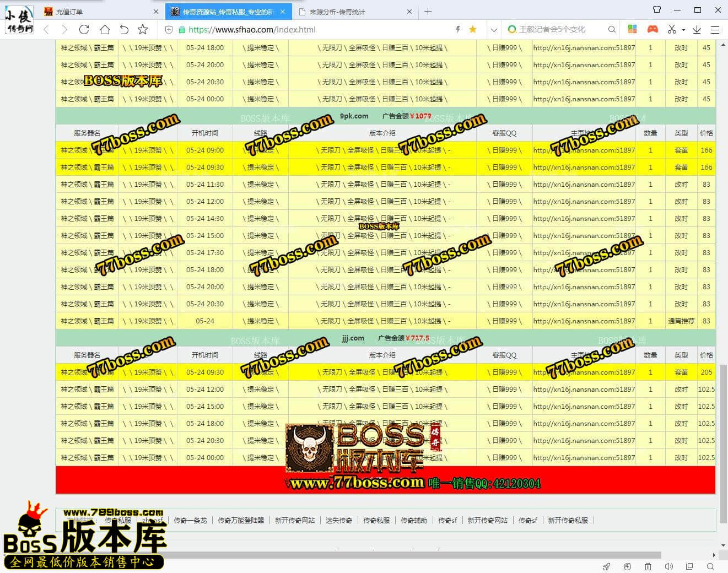Click the search box showing 王毅记者会5个变化

(557, 30)
